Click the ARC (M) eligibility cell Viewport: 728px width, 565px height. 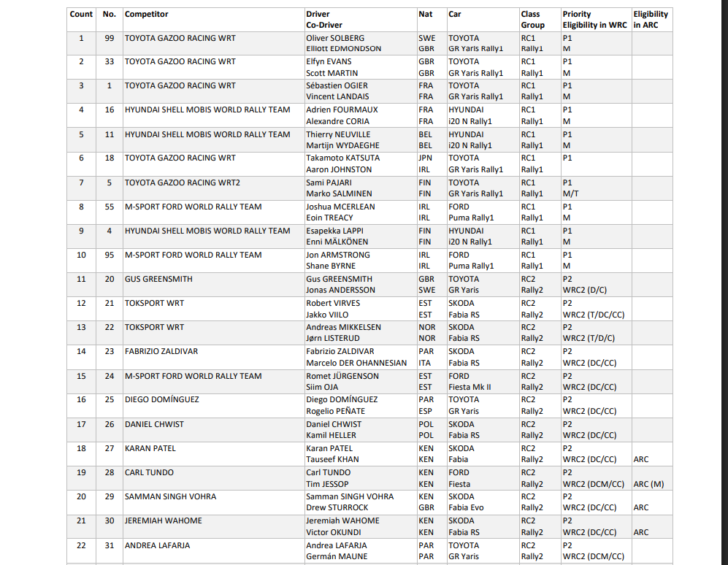point(648,484)
